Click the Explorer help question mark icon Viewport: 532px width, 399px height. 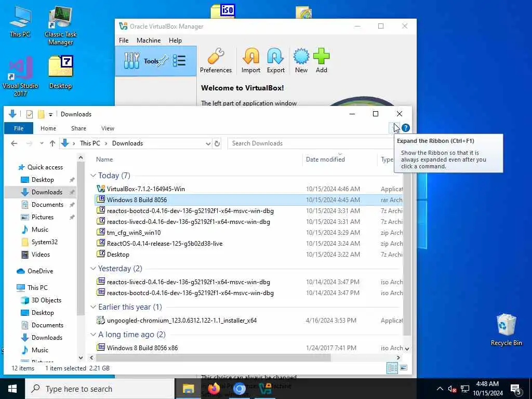(405, 128)
